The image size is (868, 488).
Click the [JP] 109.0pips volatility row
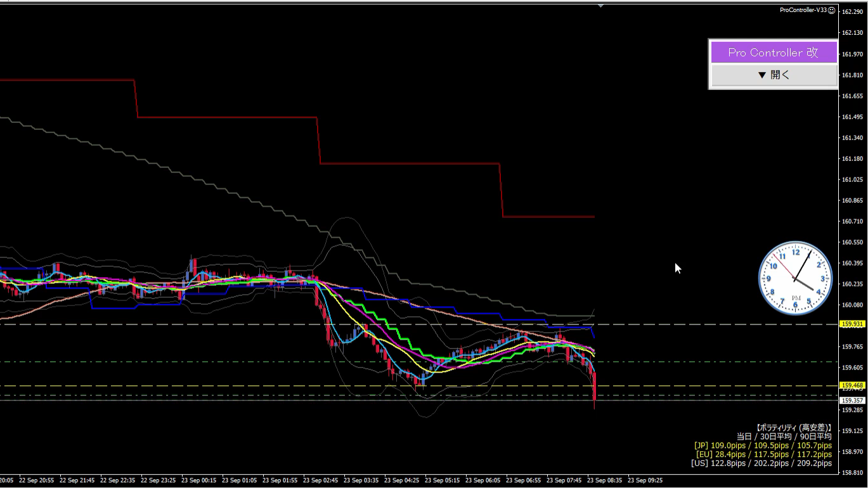pyautogui.click(x=763, y=446)
